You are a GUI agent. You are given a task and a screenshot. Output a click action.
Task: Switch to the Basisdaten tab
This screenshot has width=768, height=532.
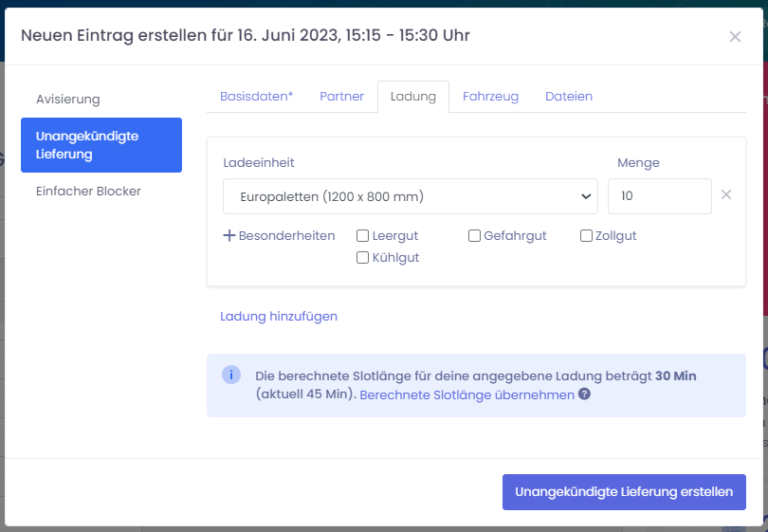(256, 97)
